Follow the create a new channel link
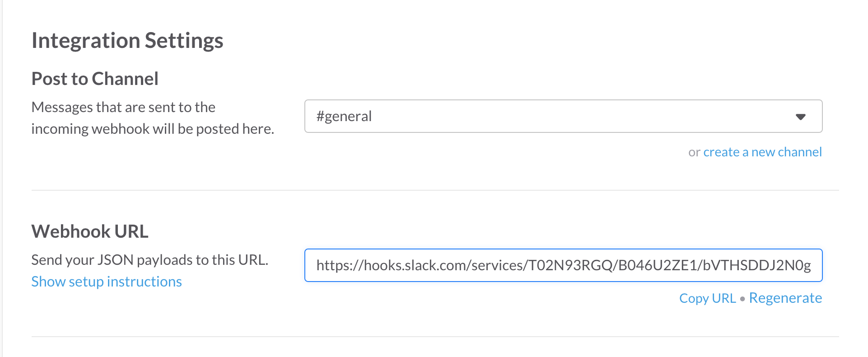The height and width of the screenshot is (357, 868). point(762,152)
